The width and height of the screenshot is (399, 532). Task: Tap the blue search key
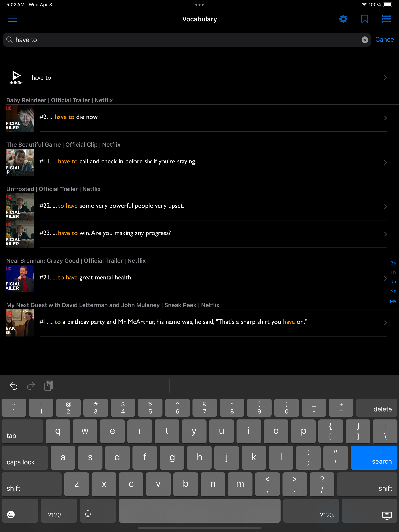tap(374, 458)
